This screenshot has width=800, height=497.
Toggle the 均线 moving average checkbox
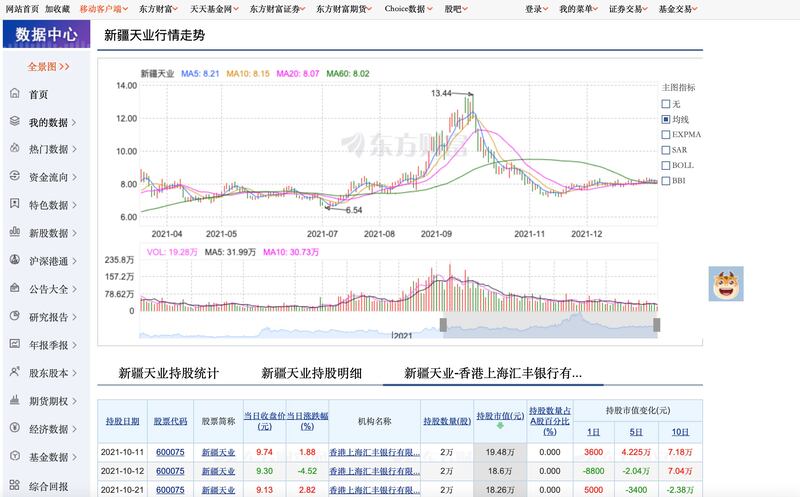(666, 119)
